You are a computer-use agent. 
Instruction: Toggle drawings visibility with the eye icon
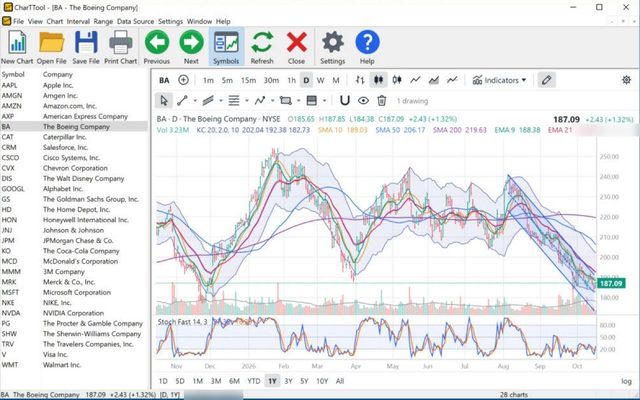point(363,100)
